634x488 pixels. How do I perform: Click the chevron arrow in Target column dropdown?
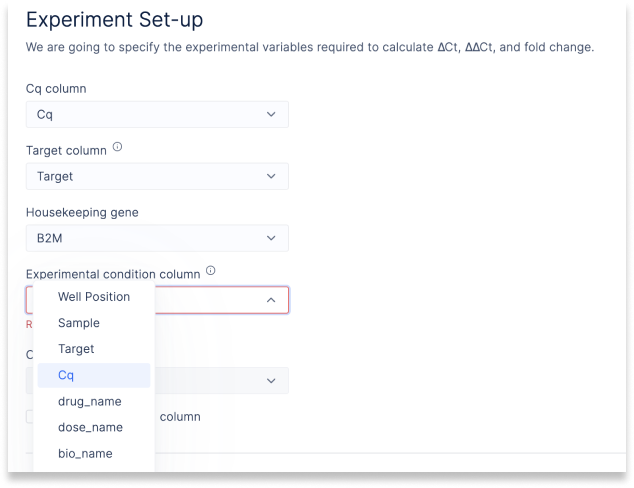271,176
